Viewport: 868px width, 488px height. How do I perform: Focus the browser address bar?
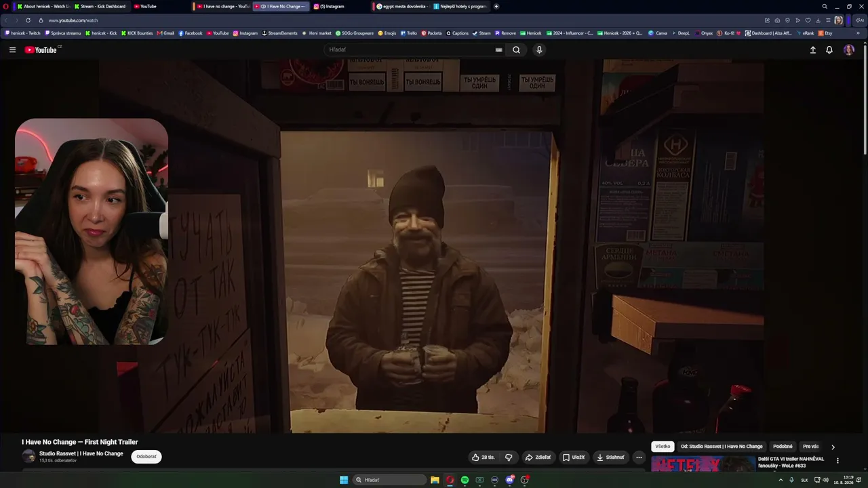tap(400, 20)
